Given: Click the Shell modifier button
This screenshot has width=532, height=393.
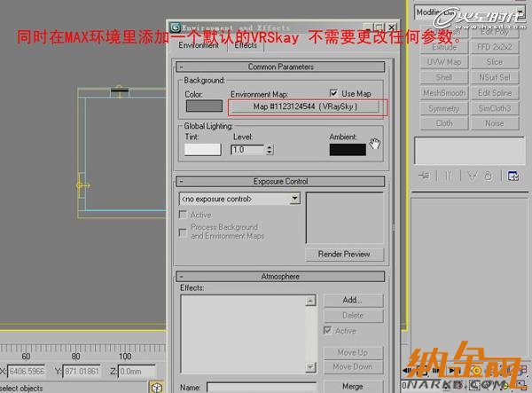Looking at the screenshot, I should point(444,77).
